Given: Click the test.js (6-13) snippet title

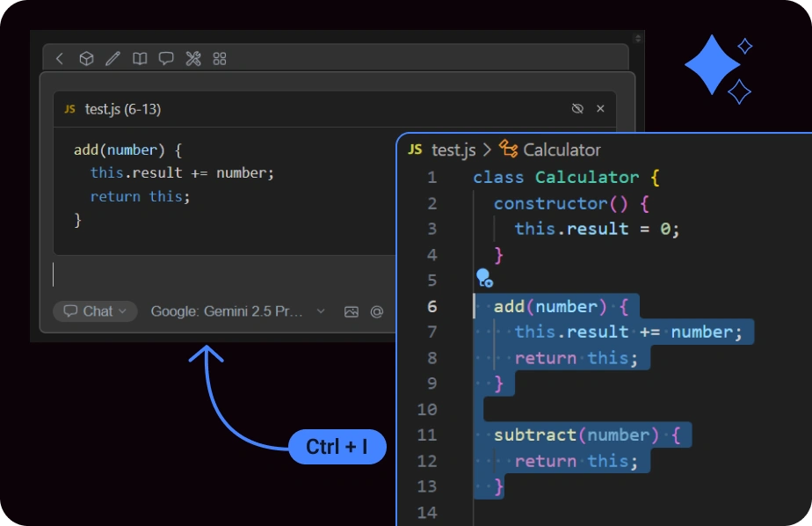Looking at the screenshot, I should tap(122, 109).
